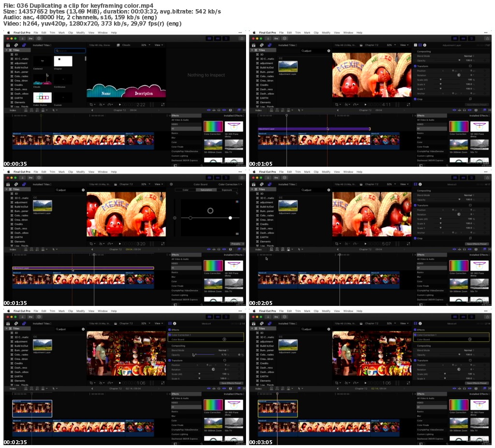Screen dimensions: 495x448
Task: Switch to Exposure tab in 00:01:35 color board
Action: coord(227,190)
